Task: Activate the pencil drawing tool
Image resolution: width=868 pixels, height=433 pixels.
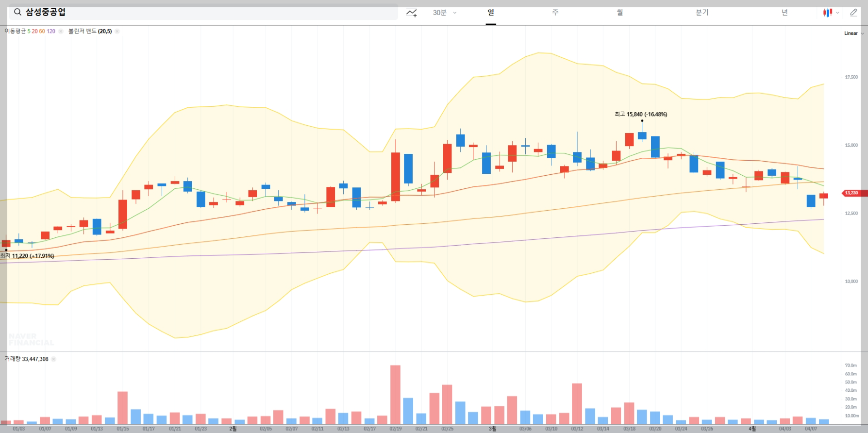Action: tap(853, 13)
